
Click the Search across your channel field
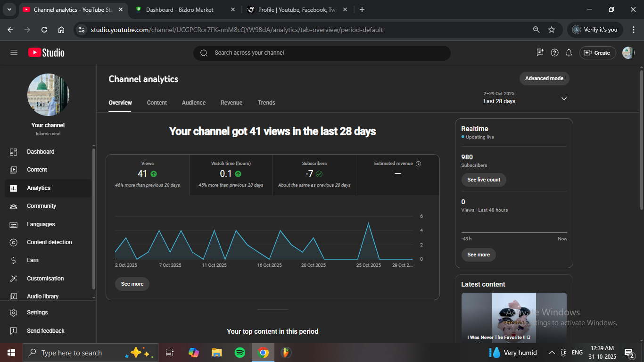(x=322, y=53)
